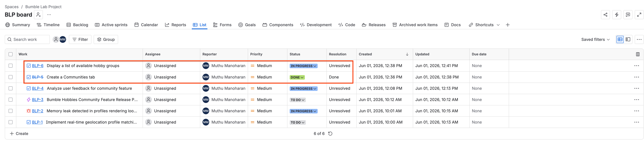Sort by the Created column arrow
644x144 pixels.
[407, 54]
